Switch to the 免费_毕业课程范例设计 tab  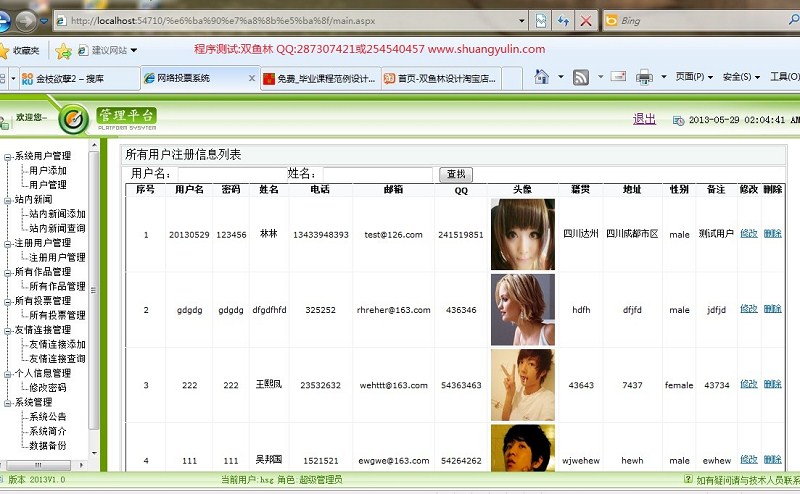[321, 79]
